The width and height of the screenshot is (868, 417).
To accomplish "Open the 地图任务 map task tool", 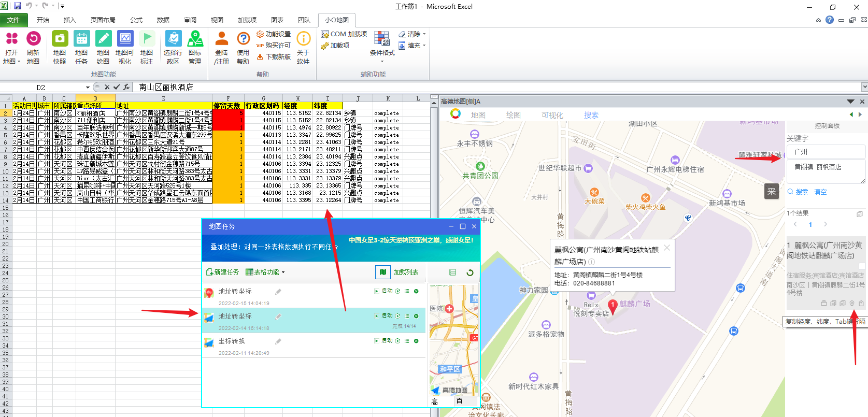I will tap(81, 47).
